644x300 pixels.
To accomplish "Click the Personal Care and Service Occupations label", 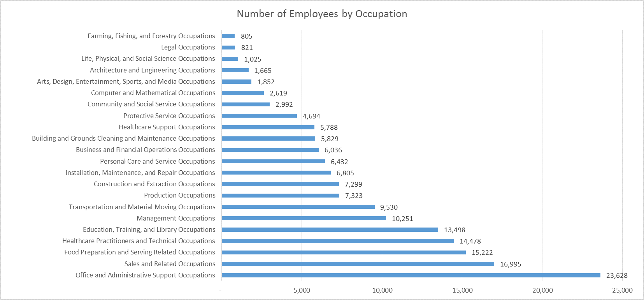I will [157, 161].
